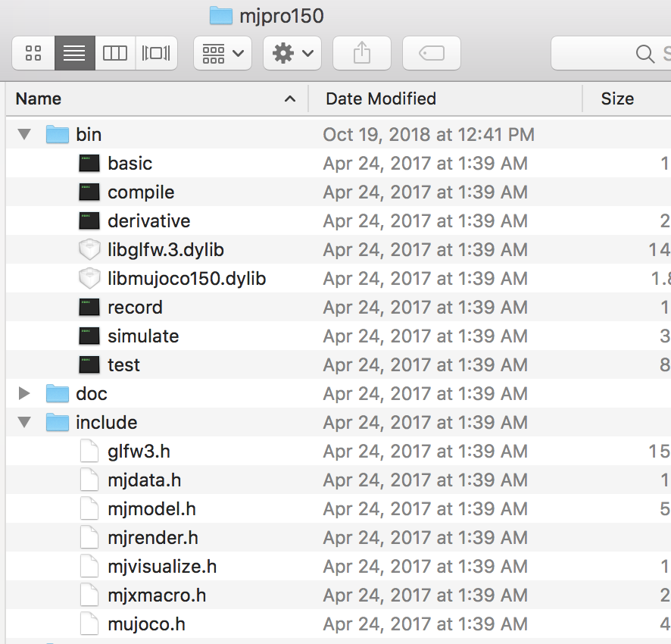Sort files by Date Modified
Viewport: 671px width, 644px height.
pyautogui.click(x=379, y=98)
